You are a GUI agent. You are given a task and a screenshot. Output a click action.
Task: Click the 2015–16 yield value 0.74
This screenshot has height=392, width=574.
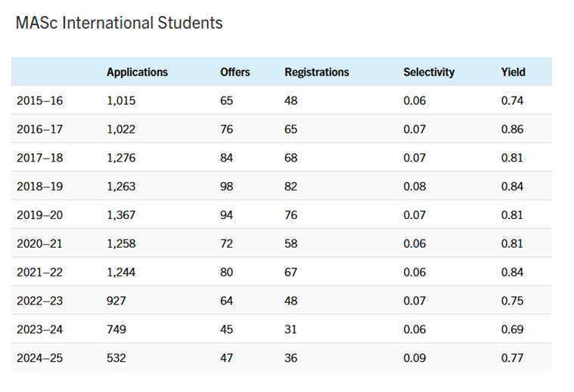[512, 100]
